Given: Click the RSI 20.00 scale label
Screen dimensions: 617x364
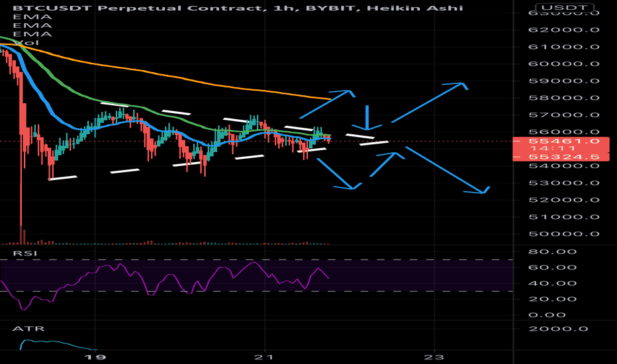Looking at the screenshot, I should (x=553, y=299).
